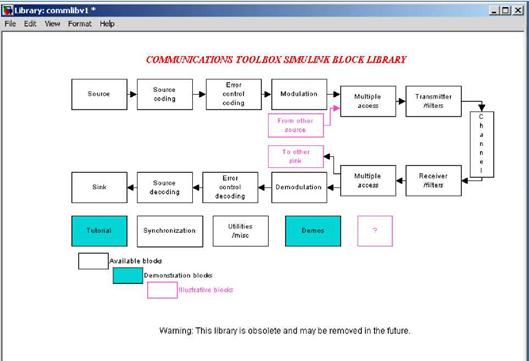Select the Source block
Viewport: 529px width, 361px height.
point(99,94)
